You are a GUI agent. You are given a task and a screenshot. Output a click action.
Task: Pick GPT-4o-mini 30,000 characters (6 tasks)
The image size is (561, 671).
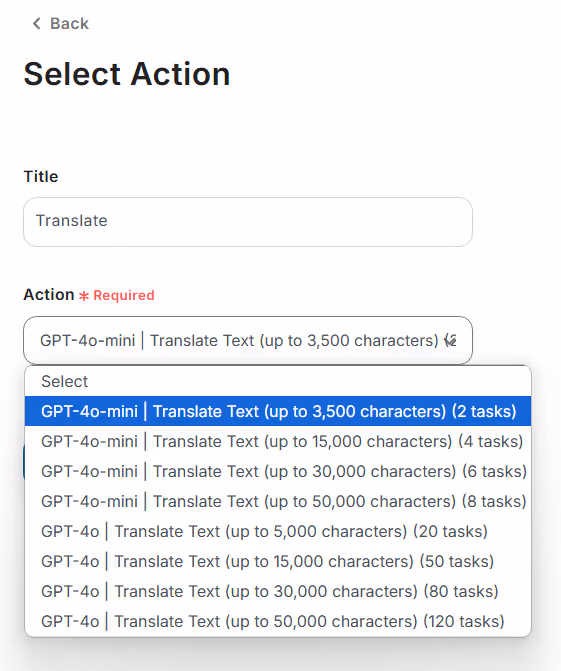pos(278,471)
